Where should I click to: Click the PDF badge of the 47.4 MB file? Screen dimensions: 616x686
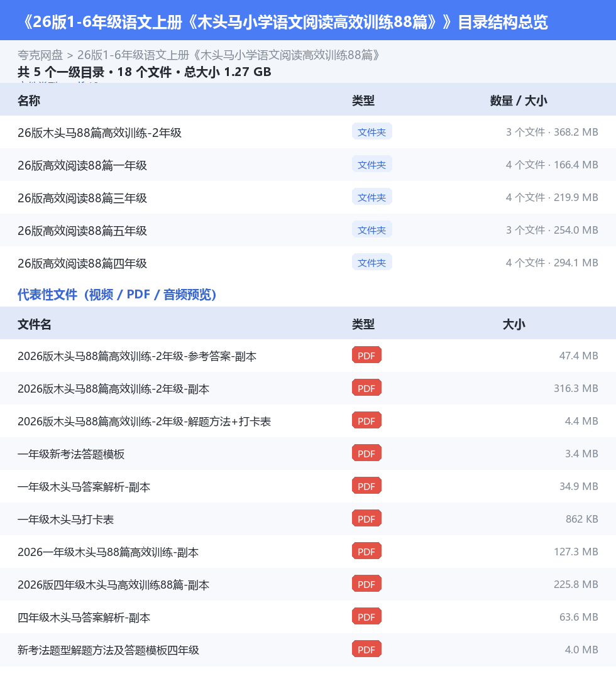pos(366,356)
